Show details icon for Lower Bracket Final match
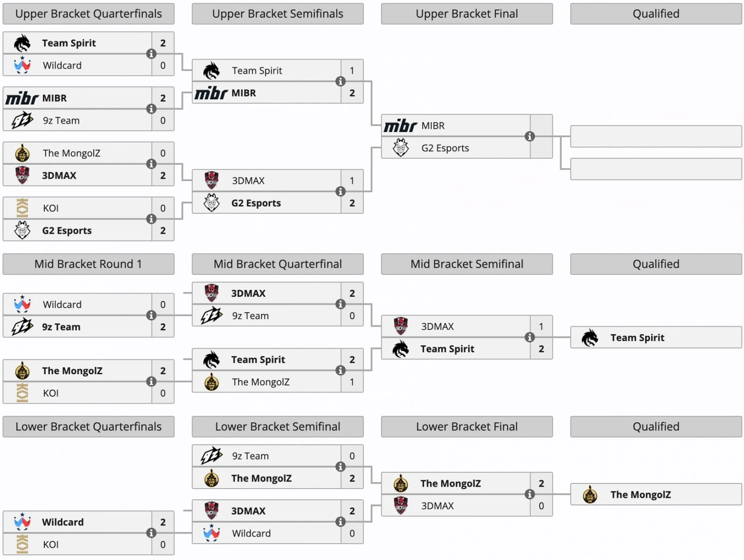Screen dimensions: 744x560 point(529,494)
